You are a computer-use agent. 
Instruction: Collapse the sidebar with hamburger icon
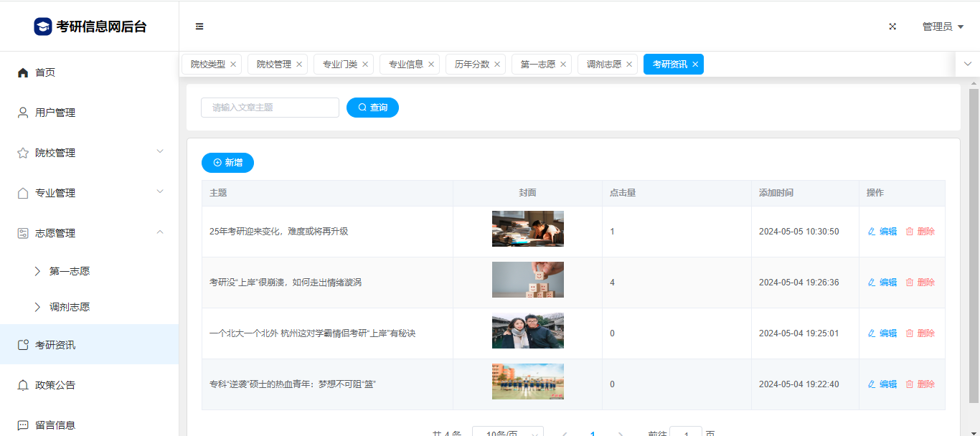tap(199, 27)
